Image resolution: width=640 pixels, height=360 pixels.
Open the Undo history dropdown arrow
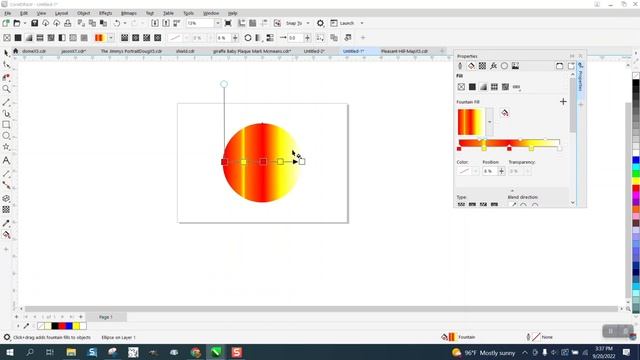click(125, 23)
